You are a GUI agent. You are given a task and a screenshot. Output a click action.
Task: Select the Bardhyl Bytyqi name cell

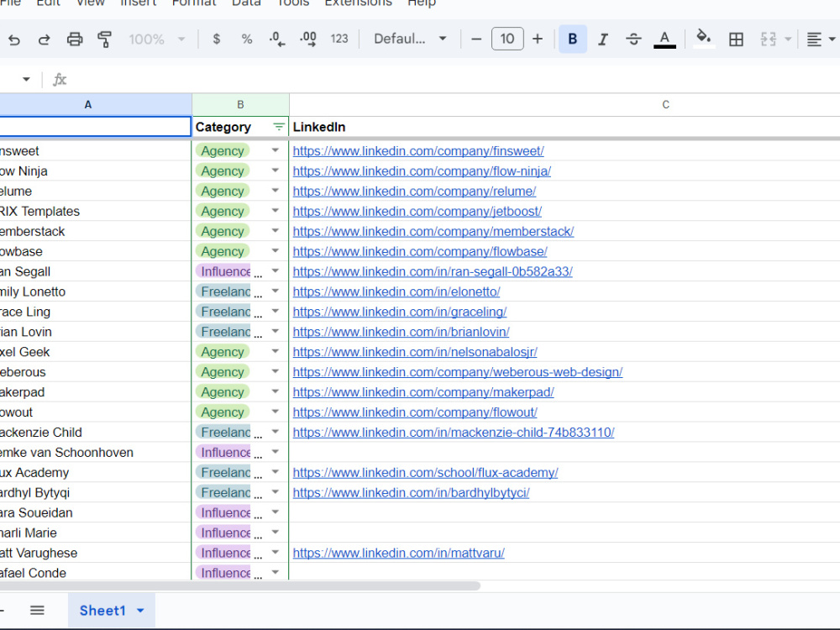(x=96, y=492)
